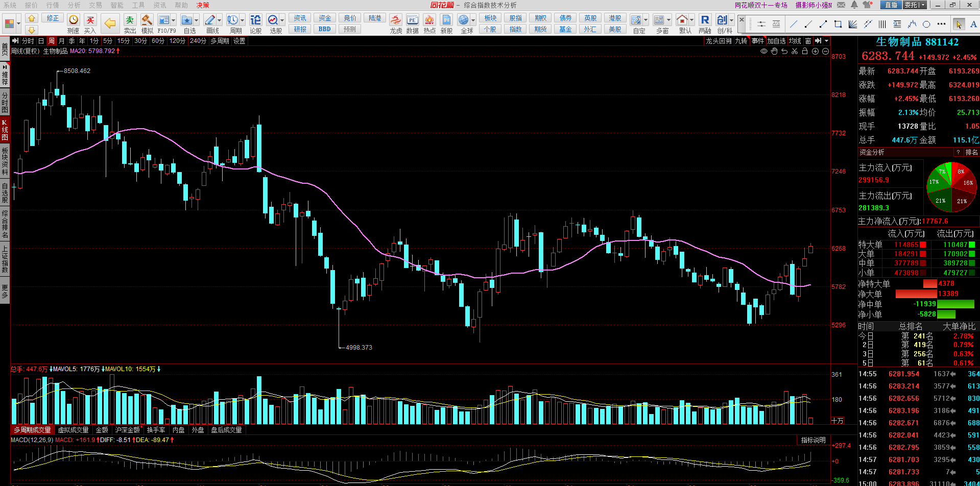Open the 龙虎 dragon-tiger list icon
Viewport: 980px width, 486px height.
tap(396, 20)
